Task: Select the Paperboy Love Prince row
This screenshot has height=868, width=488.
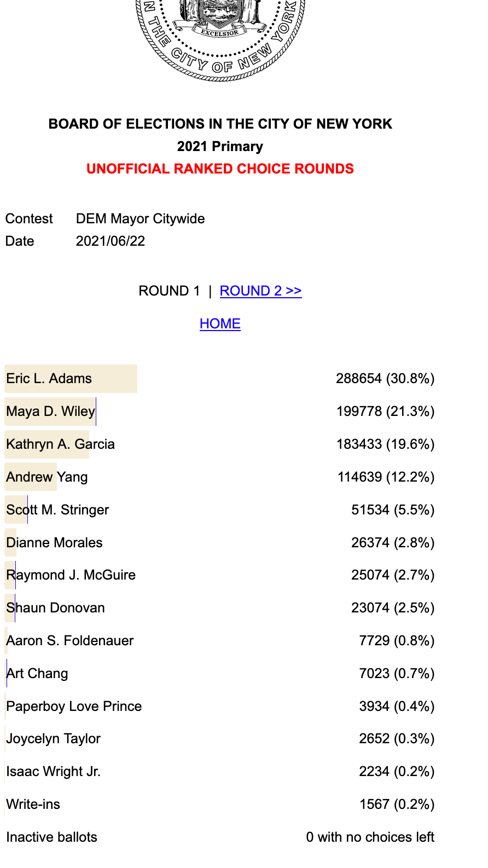Action: coord(220,706)
